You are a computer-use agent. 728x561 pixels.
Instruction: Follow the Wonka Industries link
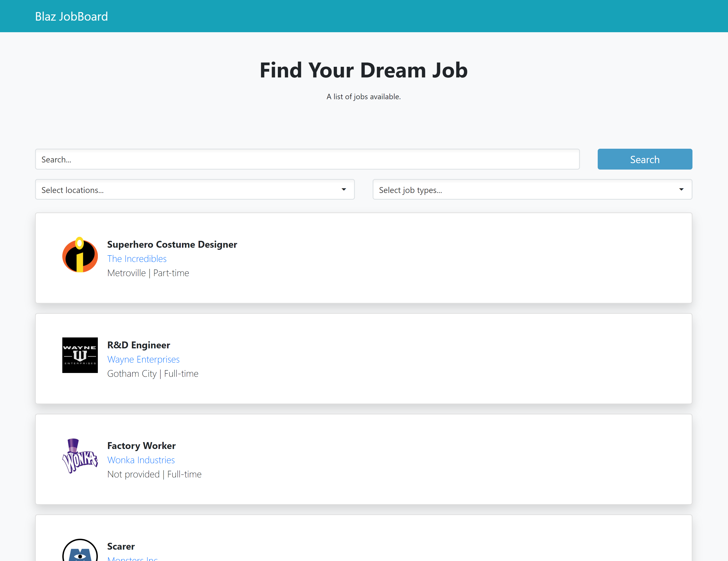141,460
